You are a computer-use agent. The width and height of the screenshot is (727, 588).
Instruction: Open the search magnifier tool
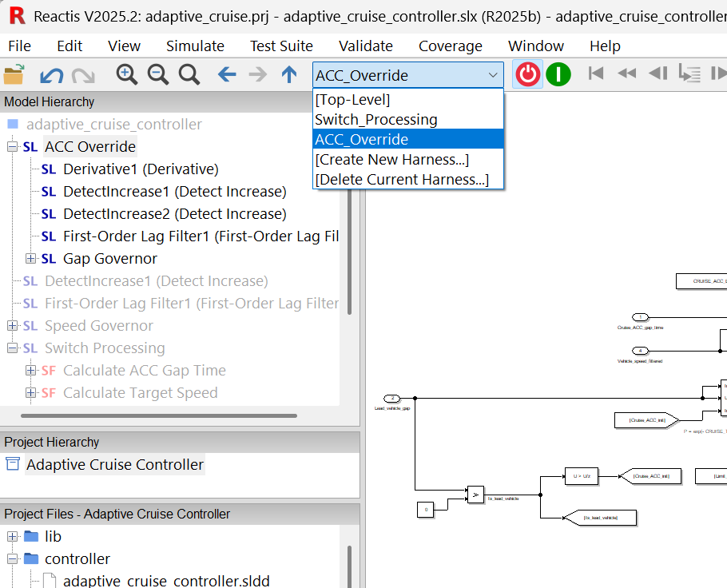pos(189,73)
